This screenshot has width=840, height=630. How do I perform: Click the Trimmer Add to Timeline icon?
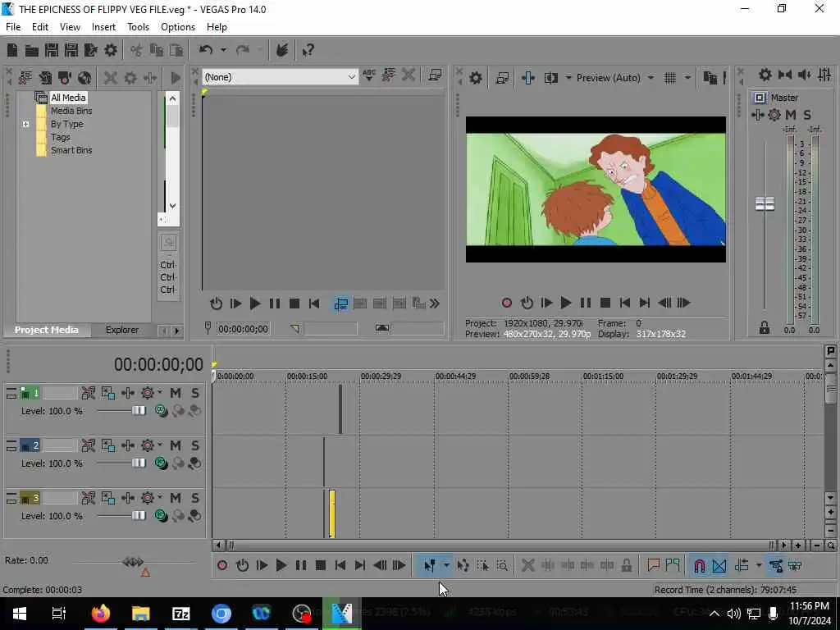pyautogui.click(x=340, y=304)
